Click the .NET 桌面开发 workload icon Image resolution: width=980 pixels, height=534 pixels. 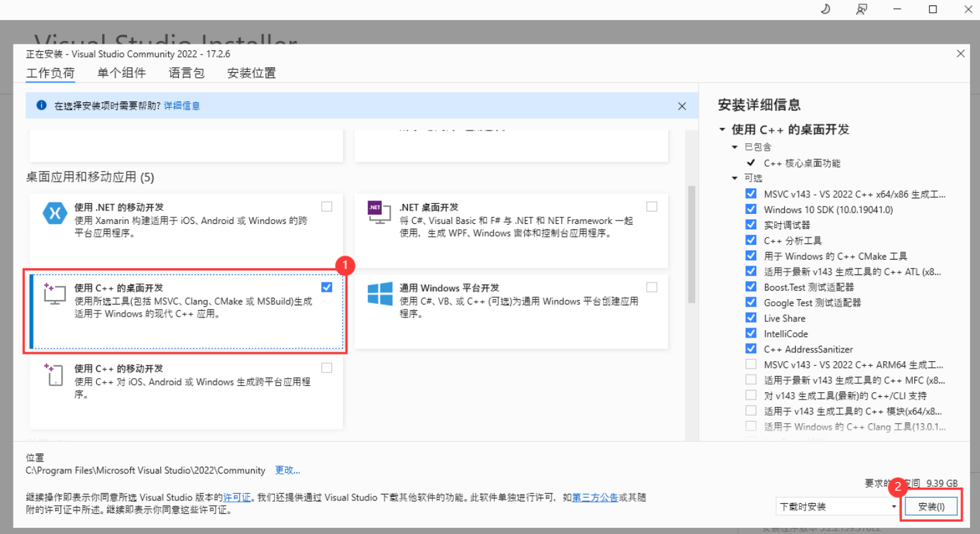379,213
